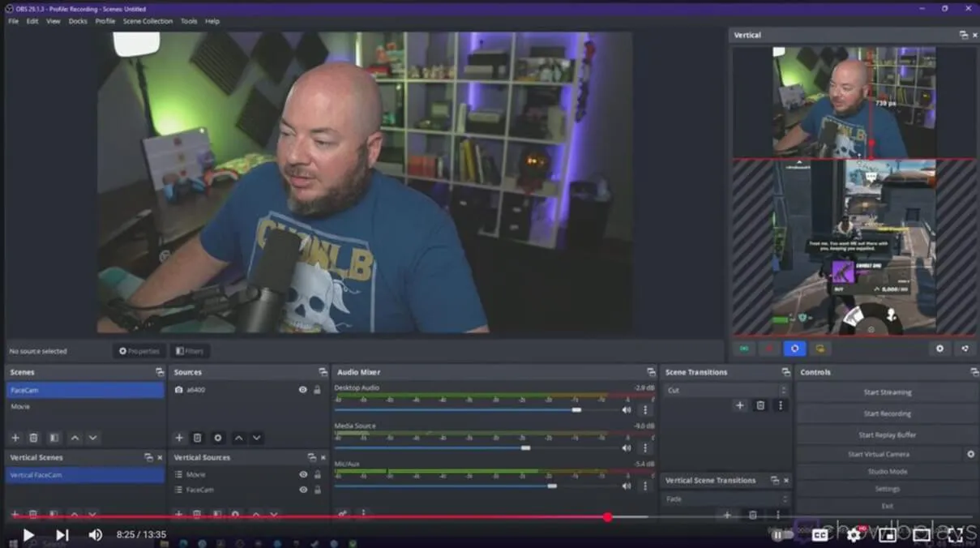
Task: Toggle visibility of the Movie vertical source
Action: point(302,475)
